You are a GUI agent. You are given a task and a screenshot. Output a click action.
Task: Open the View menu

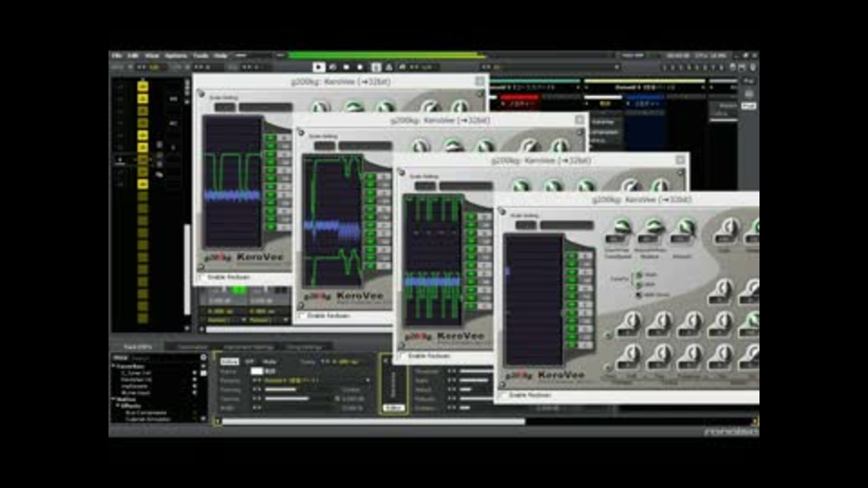point(152,55)
